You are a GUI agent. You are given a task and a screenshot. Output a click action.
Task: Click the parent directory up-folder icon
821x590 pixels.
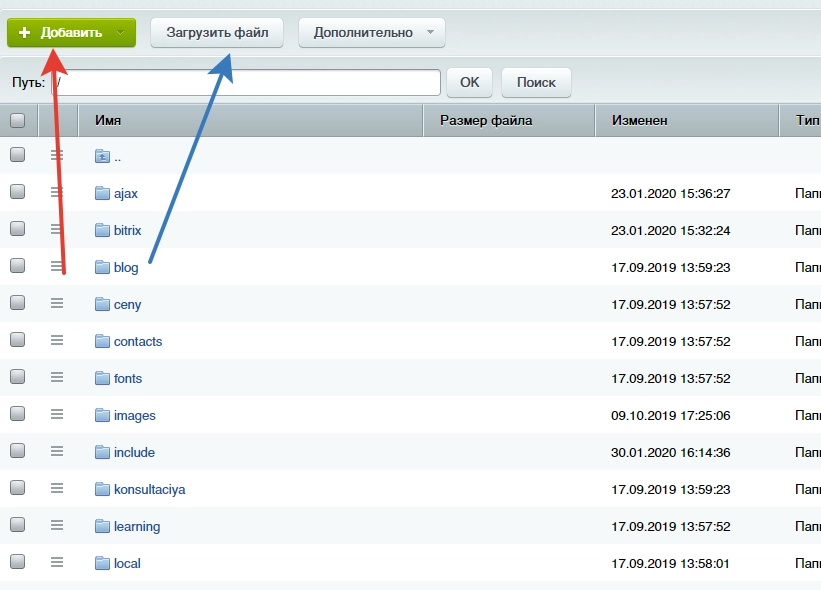[102, 156]
